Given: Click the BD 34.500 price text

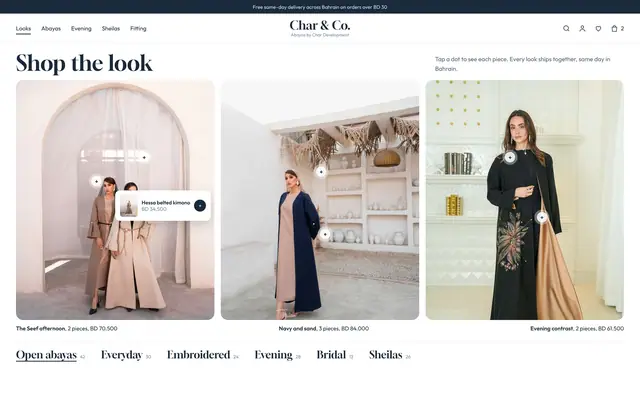Looking at the screenshot, I should (154, 209).
